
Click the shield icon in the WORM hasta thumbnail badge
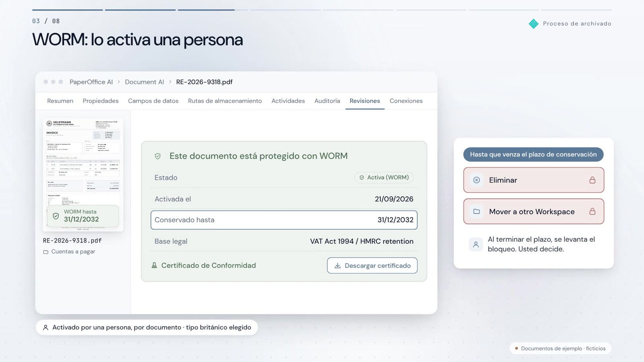pos(56,216)
